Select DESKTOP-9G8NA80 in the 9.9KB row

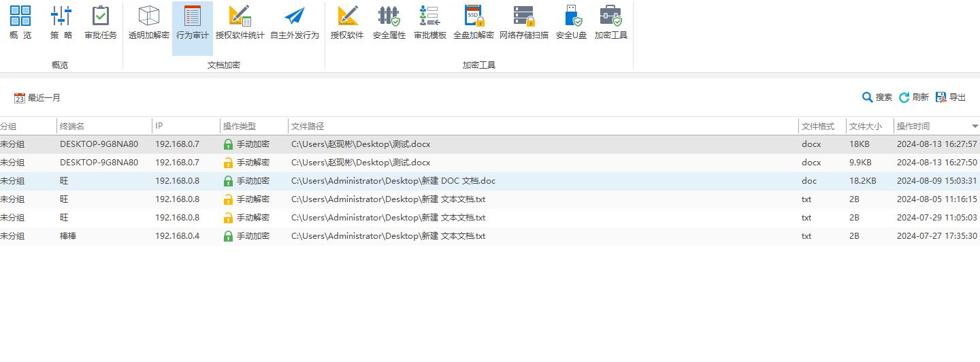coord(99,163)
